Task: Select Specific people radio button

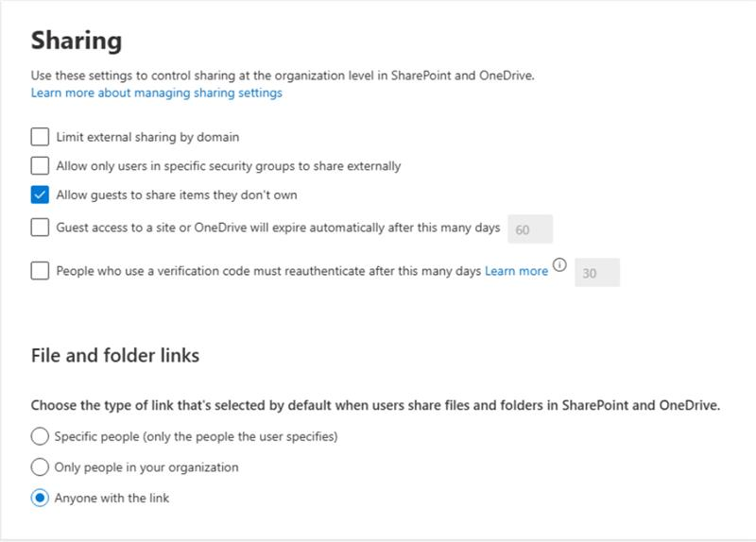Action: click(40, 436)
